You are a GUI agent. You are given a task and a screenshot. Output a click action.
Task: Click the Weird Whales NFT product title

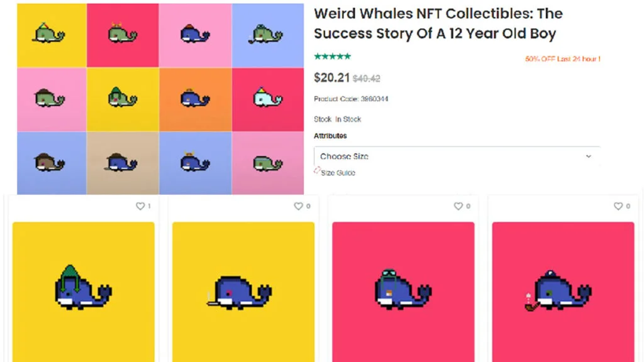[x=438, y=23]
